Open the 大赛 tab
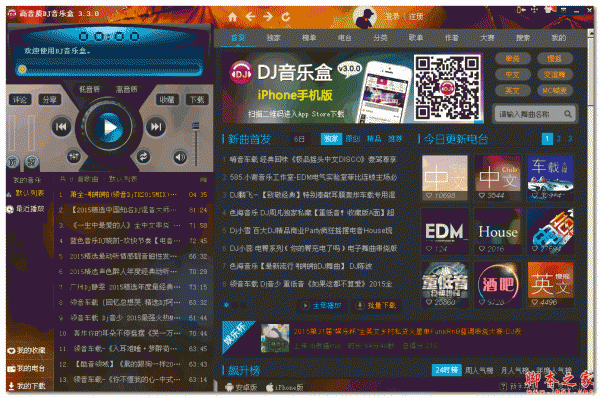This screenshot has height=398, width=600. coord(487,38)
